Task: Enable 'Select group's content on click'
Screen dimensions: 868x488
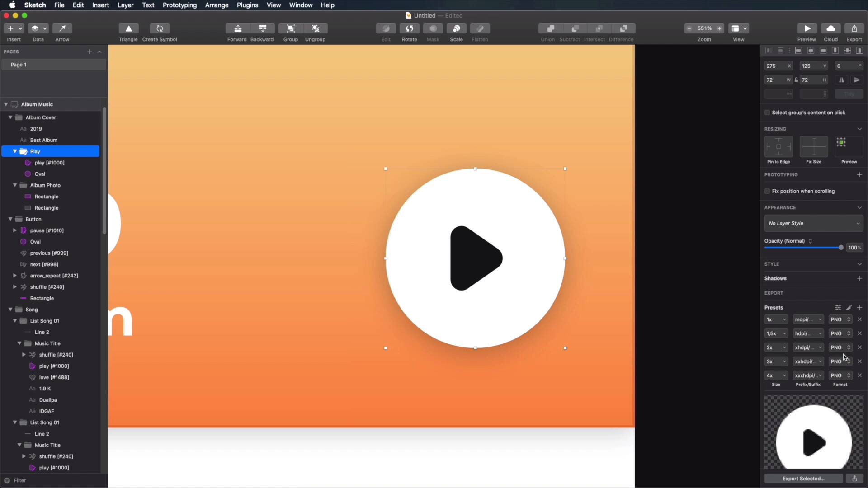Action: click(768, 112)
